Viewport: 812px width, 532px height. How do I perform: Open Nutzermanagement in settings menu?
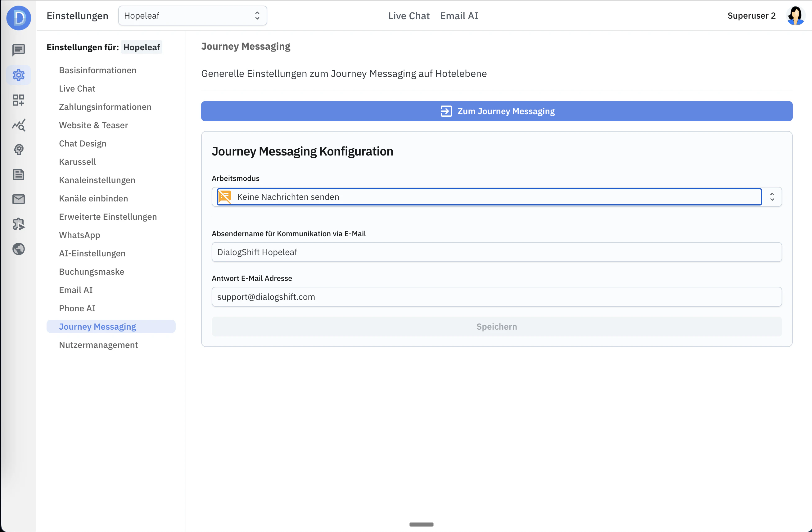(x=98, y=345)
